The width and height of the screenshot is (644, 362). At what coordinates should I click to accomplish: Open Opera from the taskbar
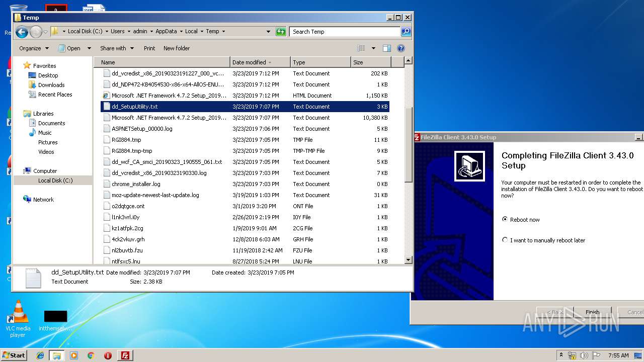[x=108, y=355]
